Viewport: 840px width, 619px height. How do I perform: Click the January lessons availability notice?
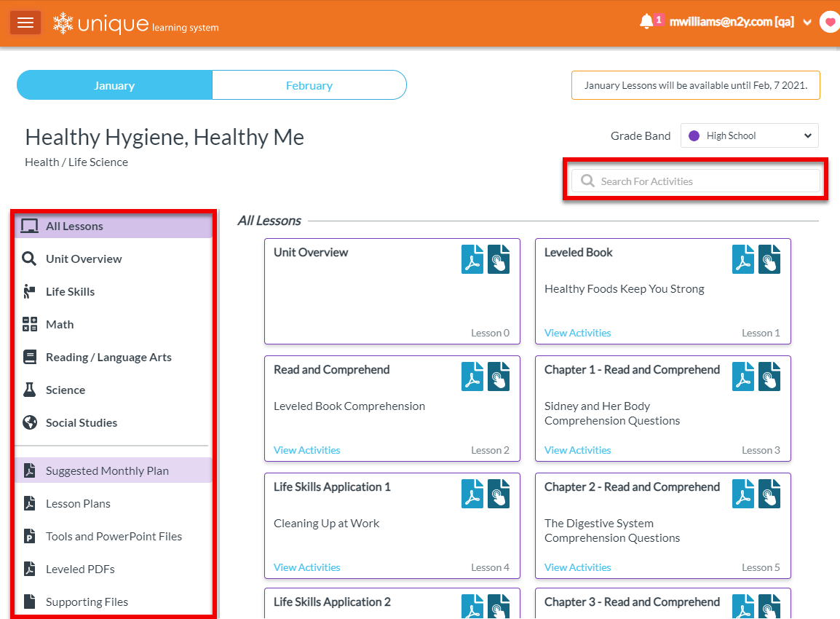pyautogui.click(x=695, y=85)
